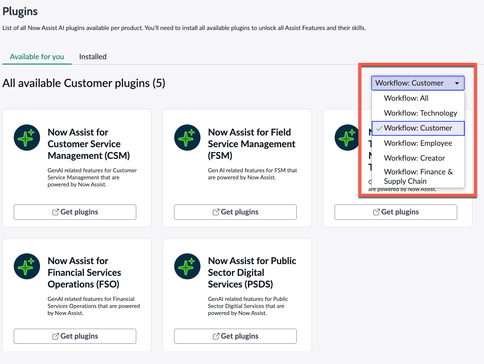Screen dimensions: 484x364
Task: Get plugins for Public Sector Digital Services
Action: click(x=235, y=336)
